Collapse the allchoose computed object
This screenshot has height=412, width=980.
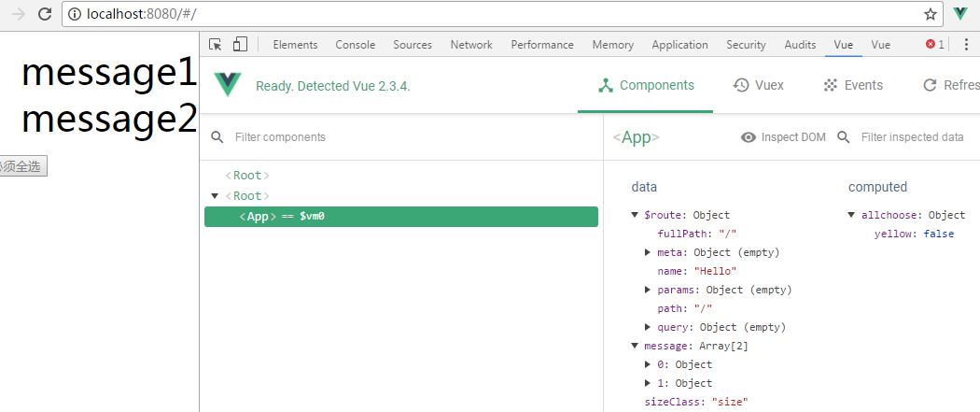(852, 215)
